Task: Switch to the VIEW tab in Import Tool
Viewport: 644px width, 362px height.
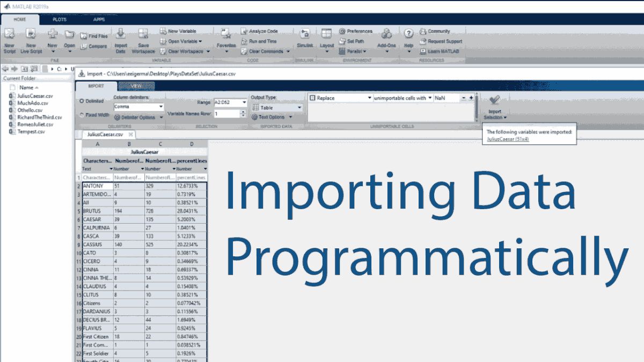Action: click(x=136, y=86)
